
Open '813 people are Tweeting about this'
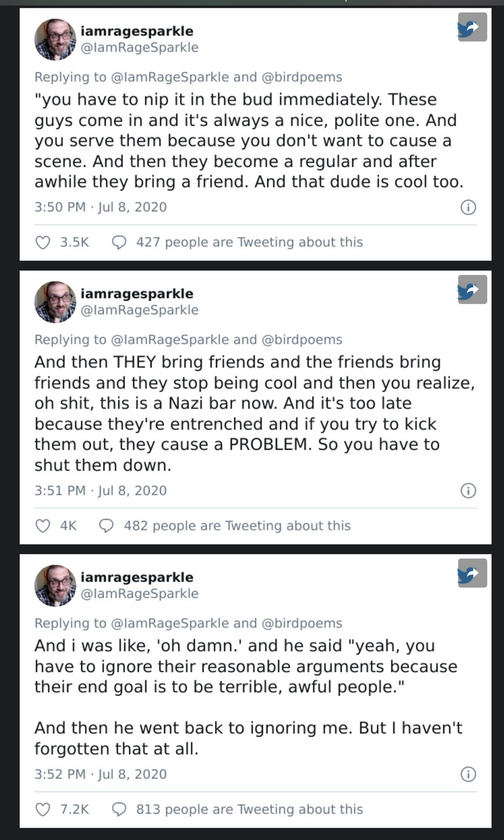pos(249,809)
